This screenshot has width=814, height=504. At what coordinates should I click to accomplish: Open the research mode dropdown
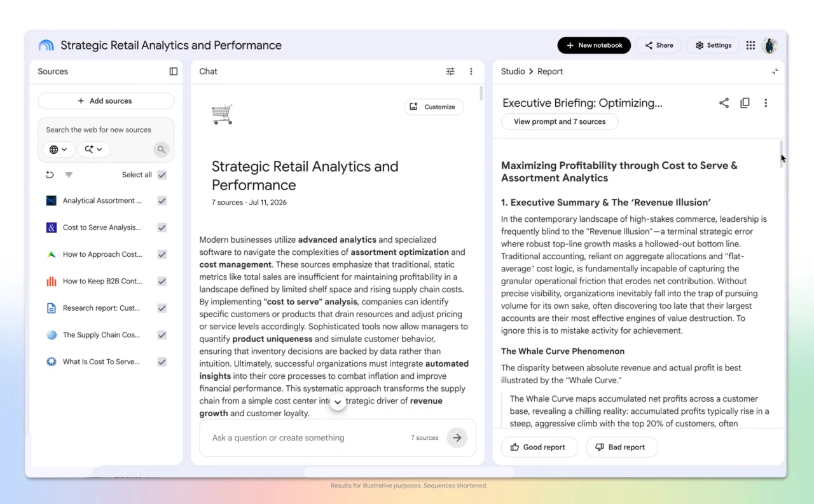pyautogui.click(x=94, y=149)
